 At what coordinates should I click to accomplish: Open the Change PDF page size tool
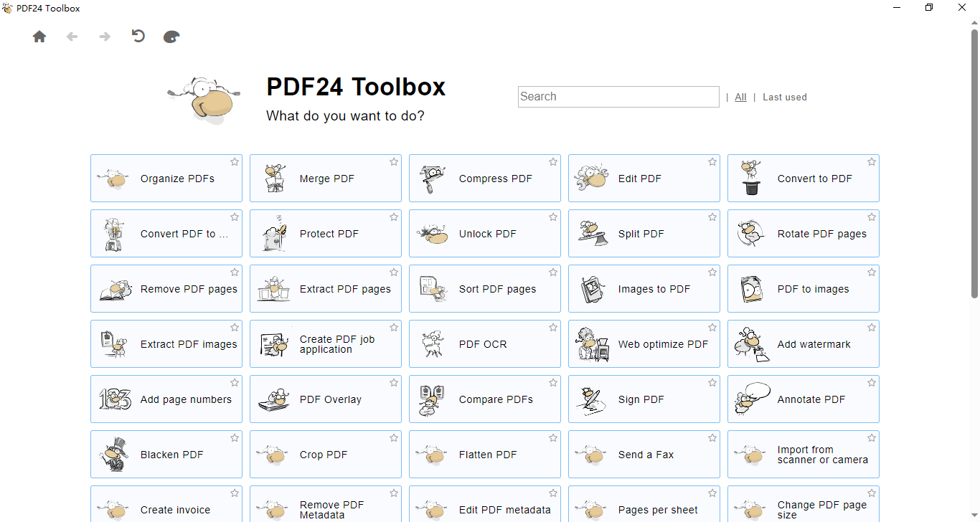[x=804, y=504]
